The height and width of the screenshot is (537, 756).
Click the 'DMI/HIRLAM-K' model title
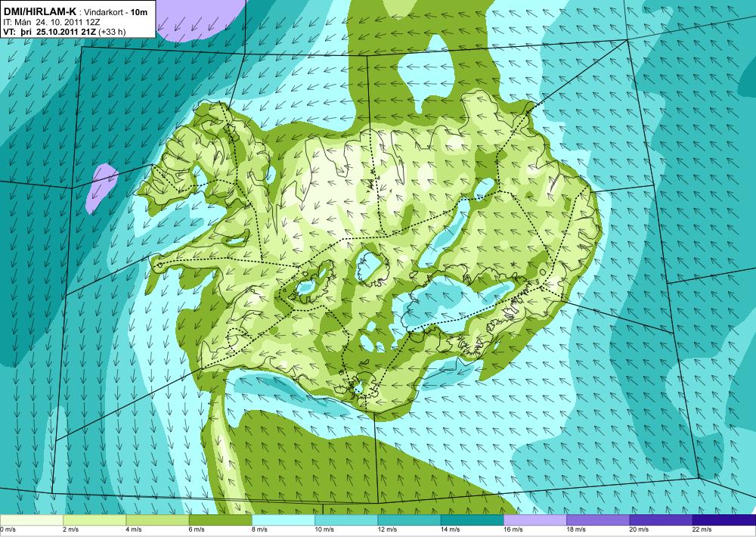(39, 12)
